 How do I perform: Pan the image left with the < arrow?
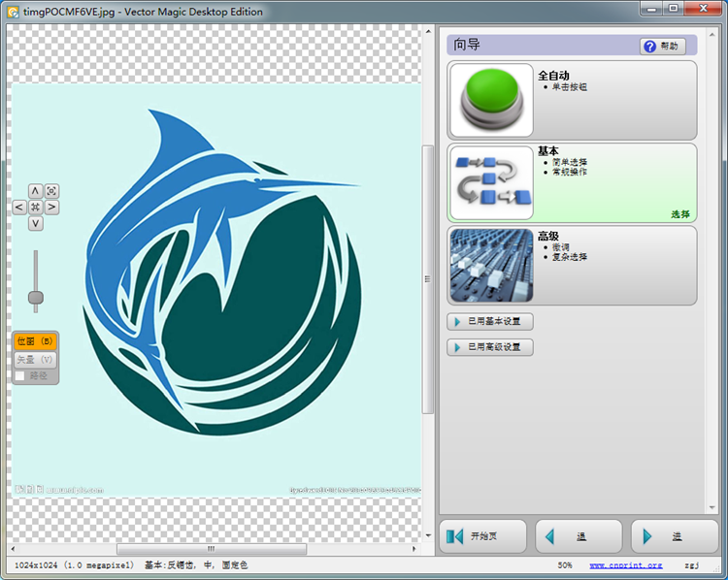pyautogui.click(x=19, y=207)
